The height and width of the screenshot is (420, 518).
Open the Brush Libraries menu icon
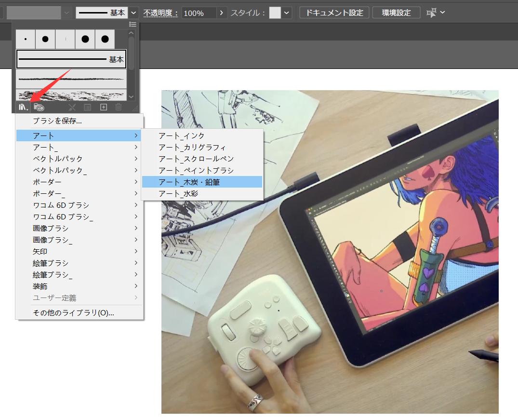(x=23, y=108)
